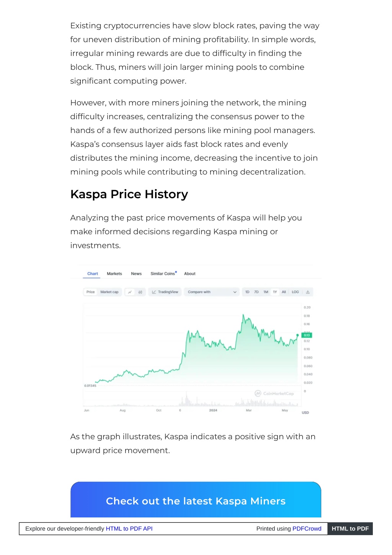Click the CoinMarketCap watermark logo

[274, 393]
